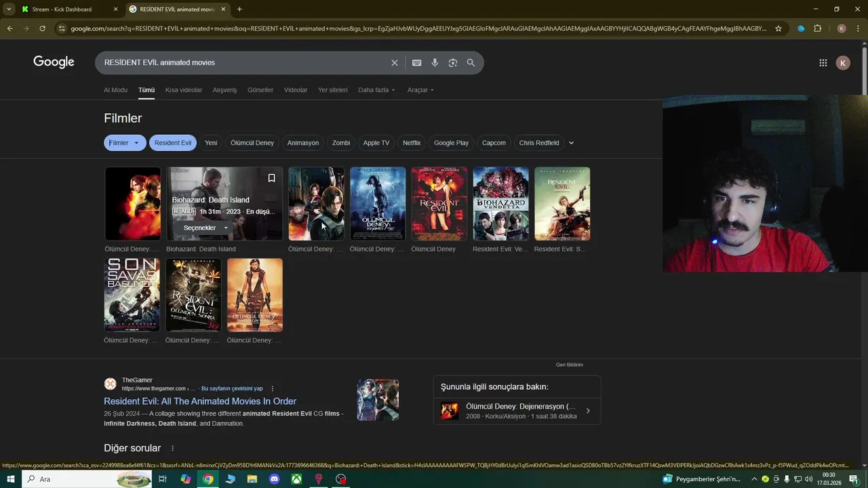Open the Google logo homepage
The height and width of the screenshot is (488, 868).
54,62
